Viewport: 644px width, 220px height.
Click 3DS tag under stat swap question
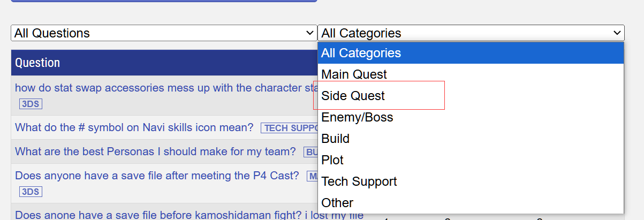(31, 104)
